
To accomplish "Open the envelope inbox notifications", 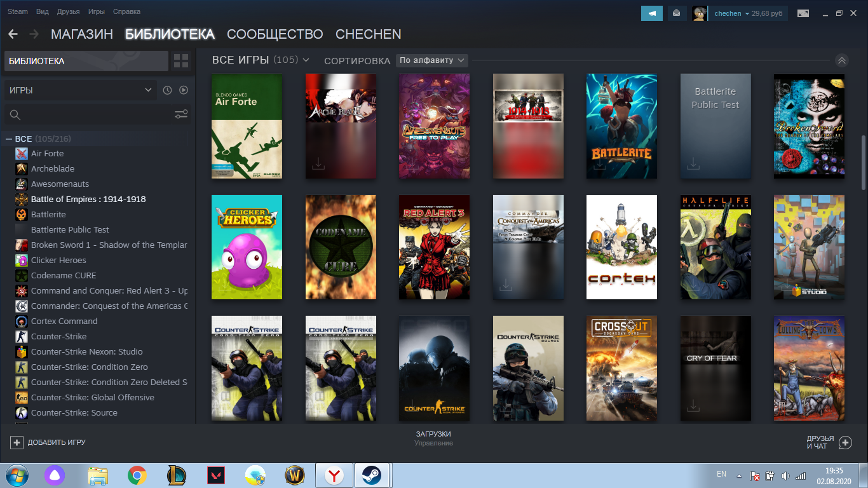I will pos(677,13).
